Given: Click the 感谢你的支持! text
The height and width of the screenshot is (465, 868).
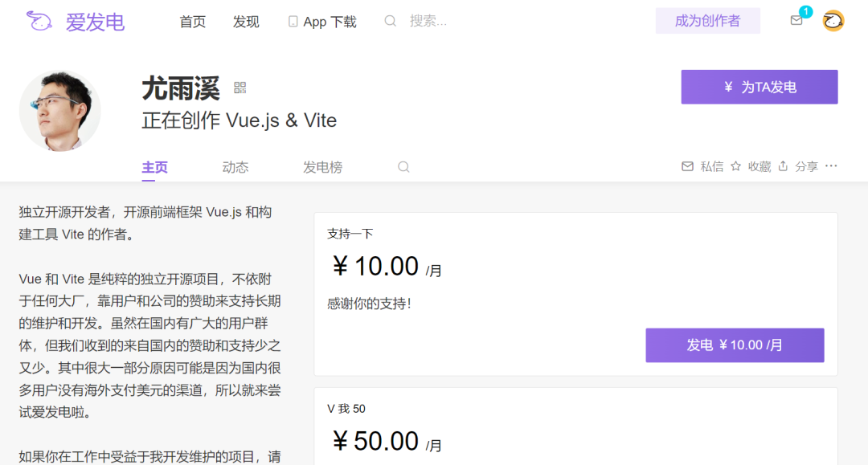Looking at the screenshot, I should click(369, 304).
